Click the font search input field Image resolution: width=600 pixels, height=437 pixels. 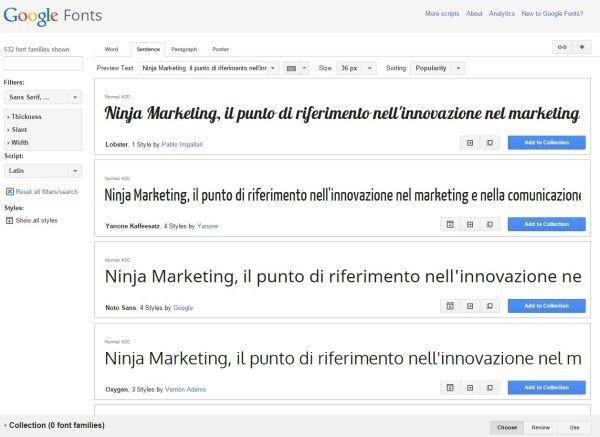coord(43,63)
